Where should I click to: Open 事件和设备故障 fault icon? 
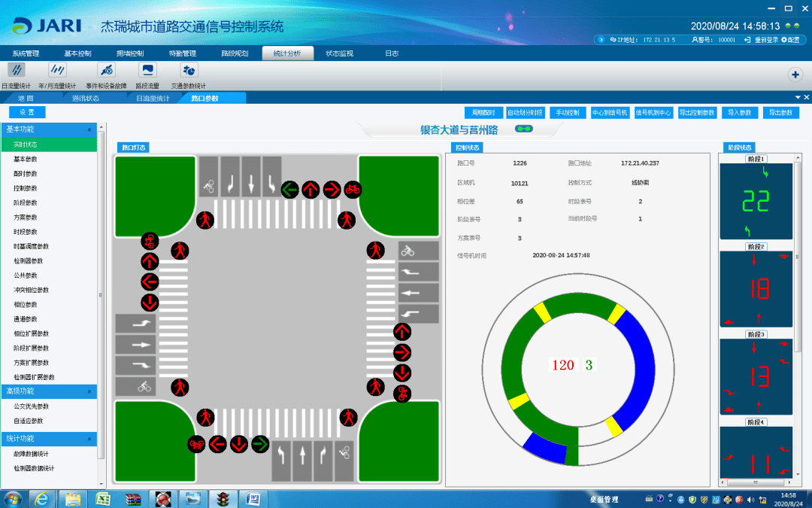click(x=107, y=70)
